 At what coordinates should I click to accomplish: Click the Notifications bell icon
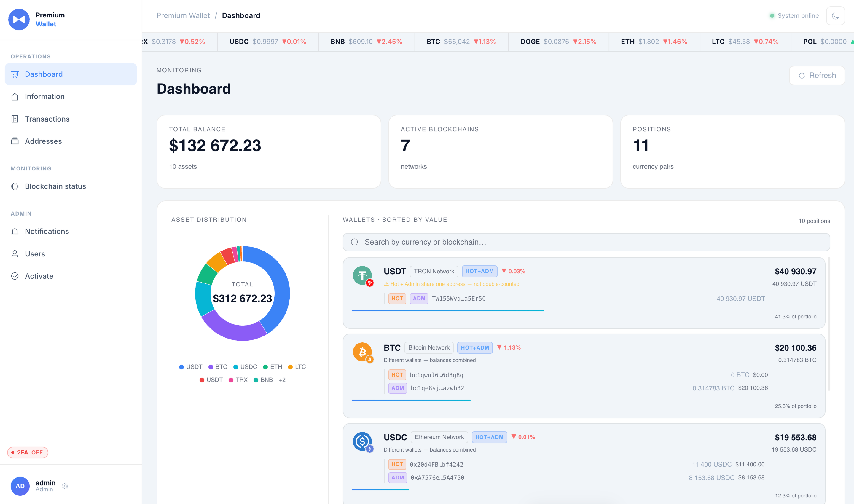(x=15, y=231)
